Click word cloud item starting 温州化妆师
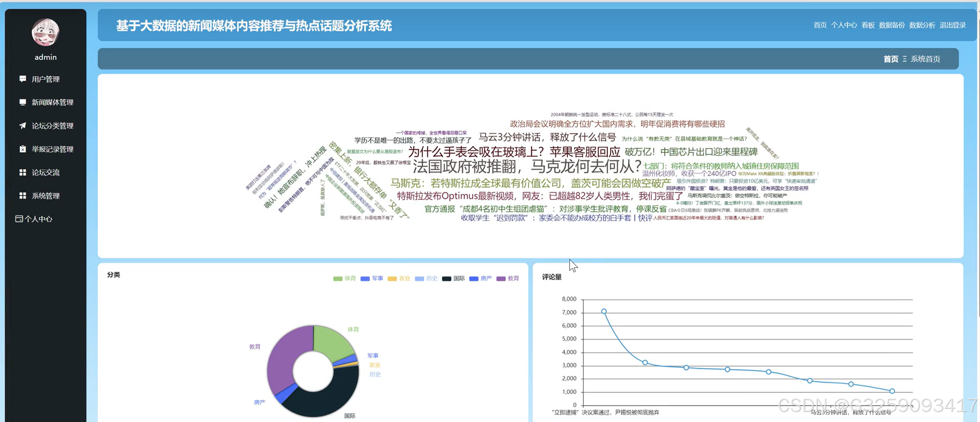980x422 pixels. [690, 174]
